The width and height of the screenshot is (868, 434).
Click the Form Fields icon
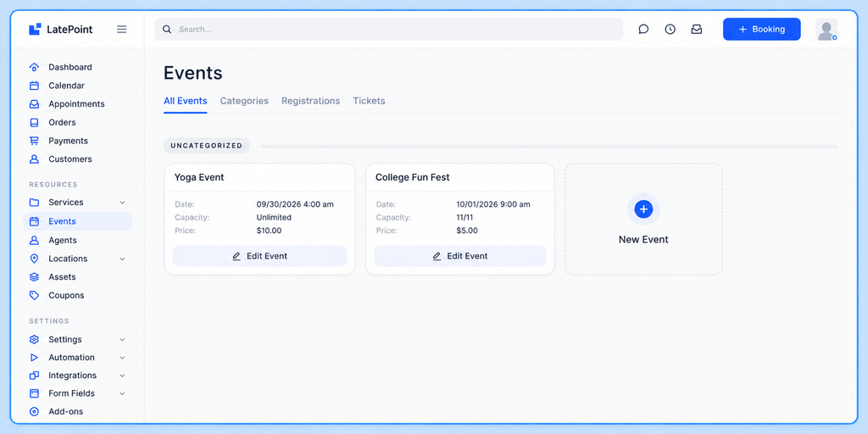pyautogui.click(x=34, y=393)
